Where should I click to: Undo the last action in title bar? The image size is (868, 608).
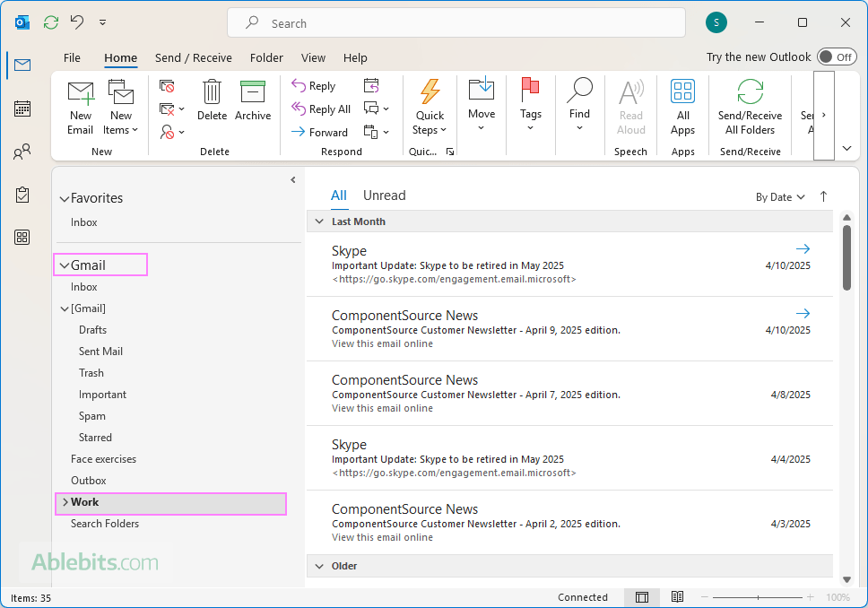click(x=77, y=22)
